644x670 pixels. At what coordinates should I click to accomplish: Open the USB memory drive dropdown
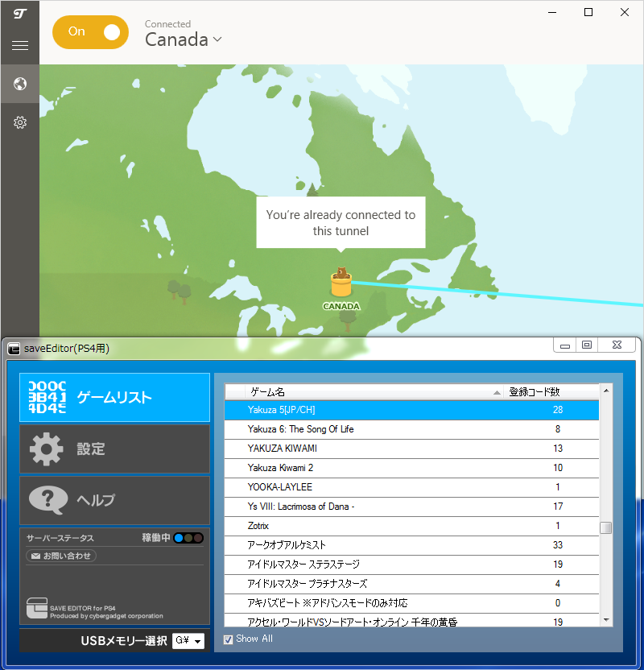[189, 641]
